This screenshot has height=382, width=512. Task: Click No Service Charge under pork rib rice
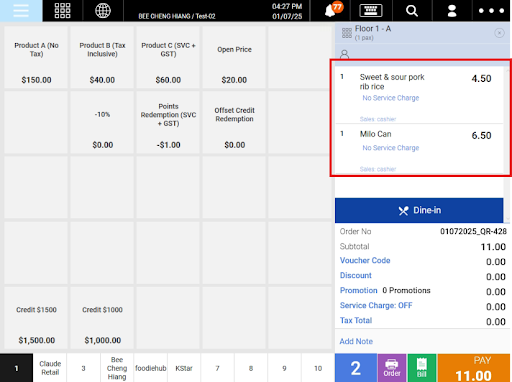(391, 98)
